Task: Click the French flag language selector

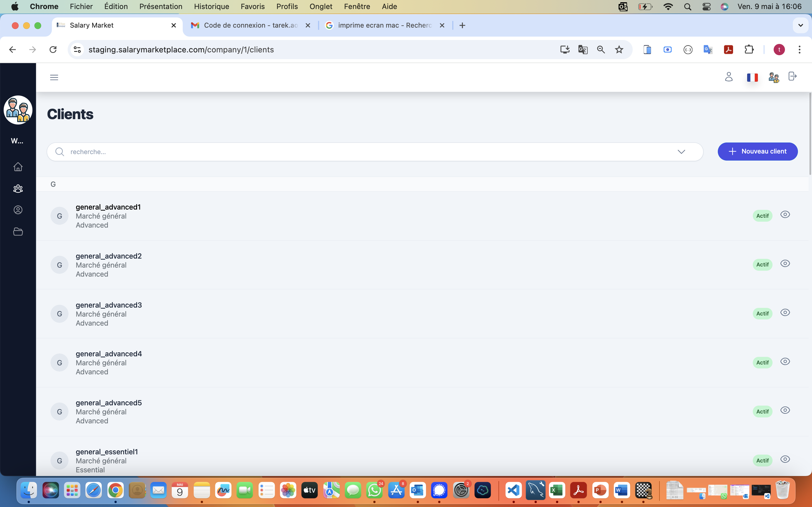Action: [752, 77]
